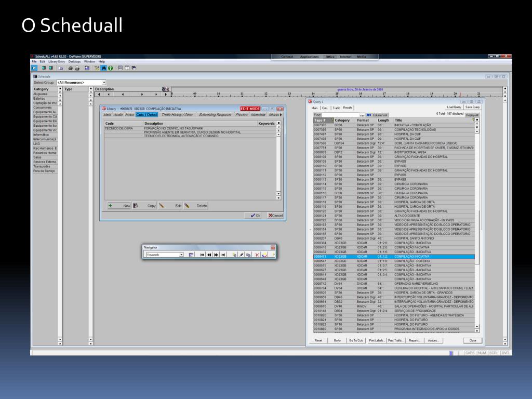
Task: Click the Reports button in Query window
Action: [414, 340]
